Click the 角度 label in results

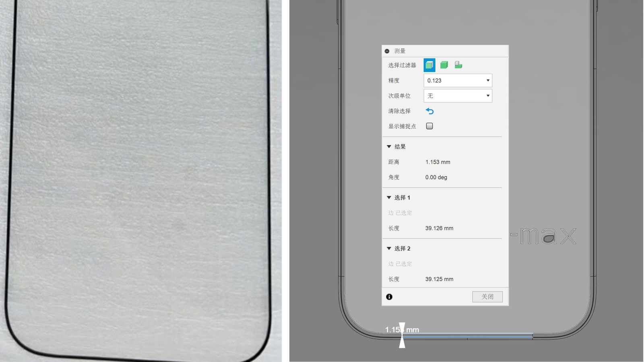[394, 177]
